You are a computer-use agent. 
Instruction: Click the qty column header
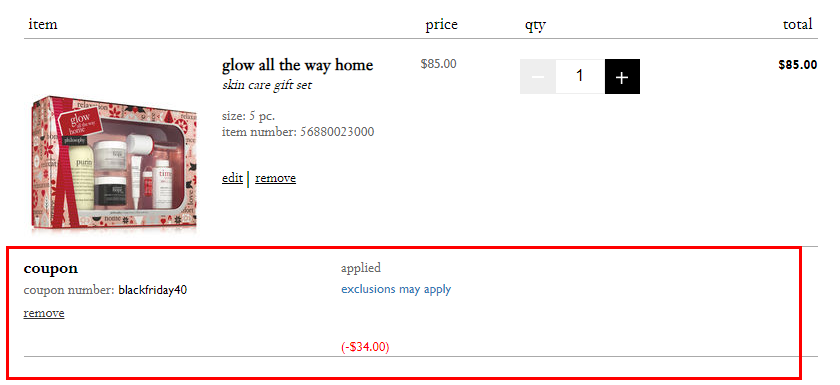(x=536, y=25)
